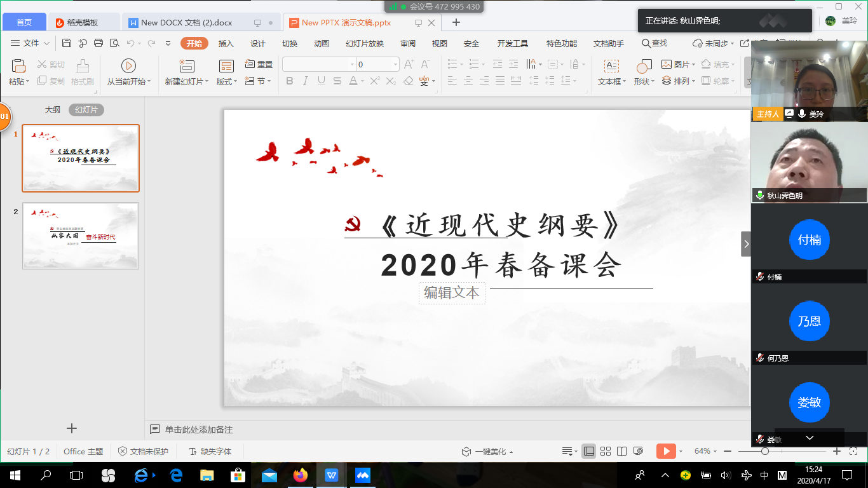Image resolution: width=868 pixels, height=488 pixels.
Task: Switch to slide sorter grid view
Action: coord(606,451)
